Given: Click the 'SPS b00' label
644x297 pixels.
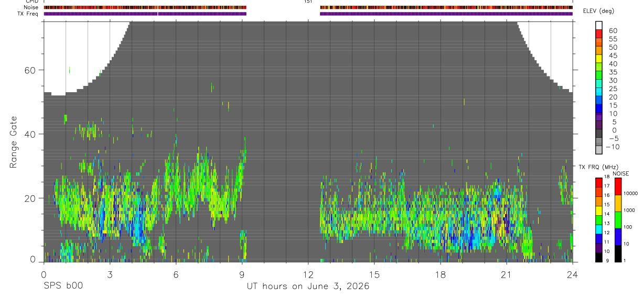Looking at the screenshot, I should pos(63,287).
